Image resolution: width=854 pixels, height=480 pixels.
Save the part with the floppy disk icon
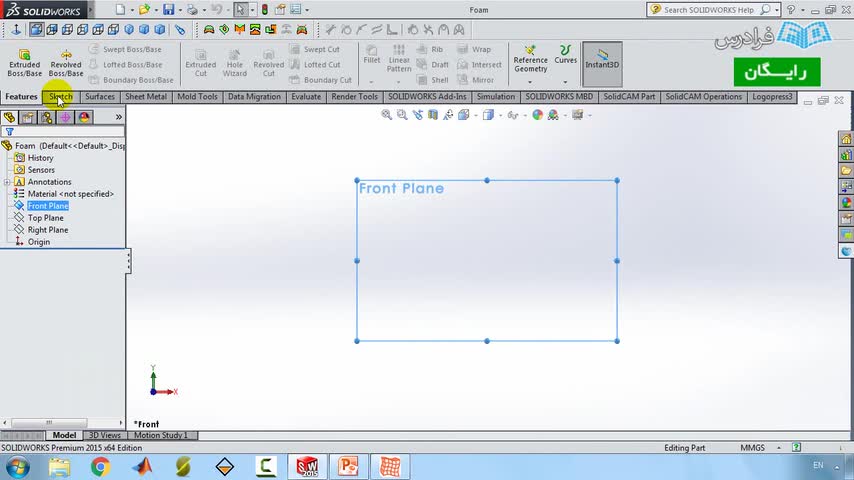pyautogui.click(x=168, y=10)
